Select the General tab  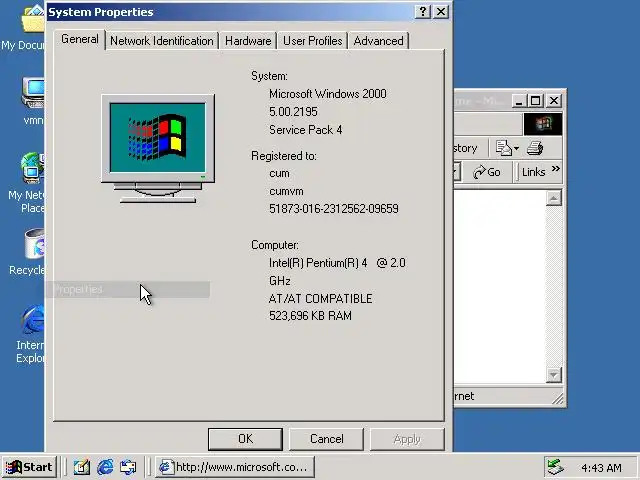[x=80, y=39]
